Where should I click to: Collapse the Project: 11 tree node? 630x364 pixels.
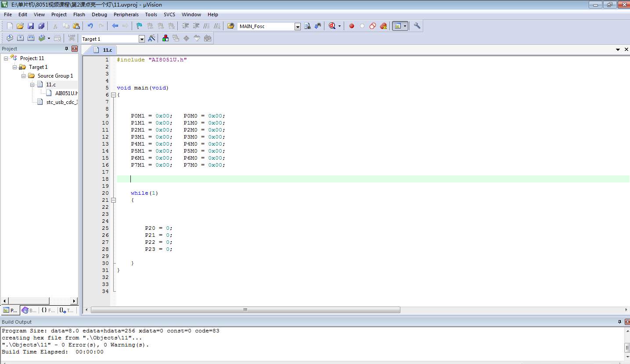click(x=6, y=58)
